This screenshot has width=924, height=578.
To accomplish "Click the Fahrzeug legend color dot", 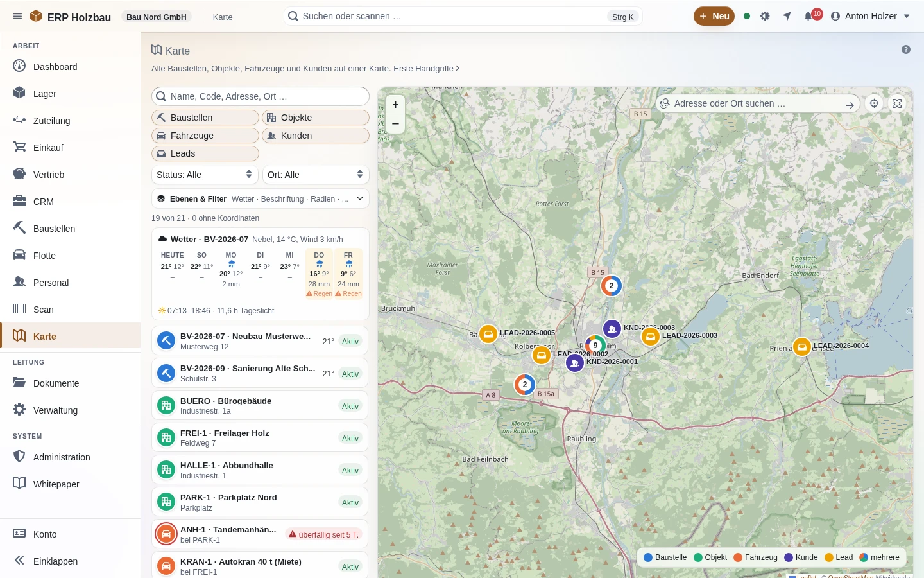I will tap(738, 557).
